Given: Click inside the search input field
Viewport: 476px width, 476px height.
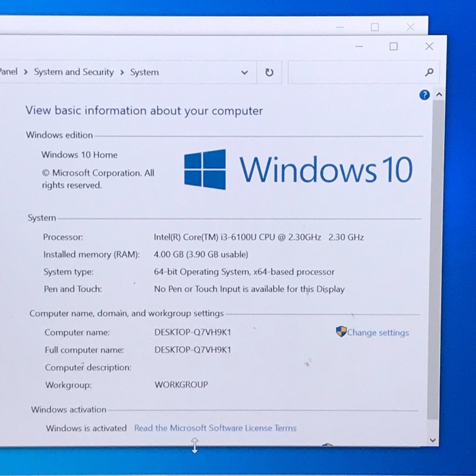Looking at the screenshot, I should tap(357, 72).
